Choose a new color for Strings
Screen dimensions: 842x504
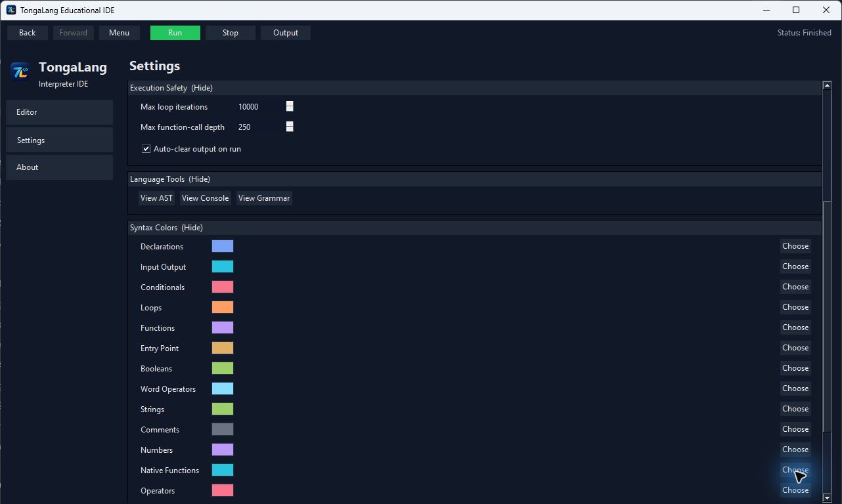pyautogui.click(x=795, y=409)
